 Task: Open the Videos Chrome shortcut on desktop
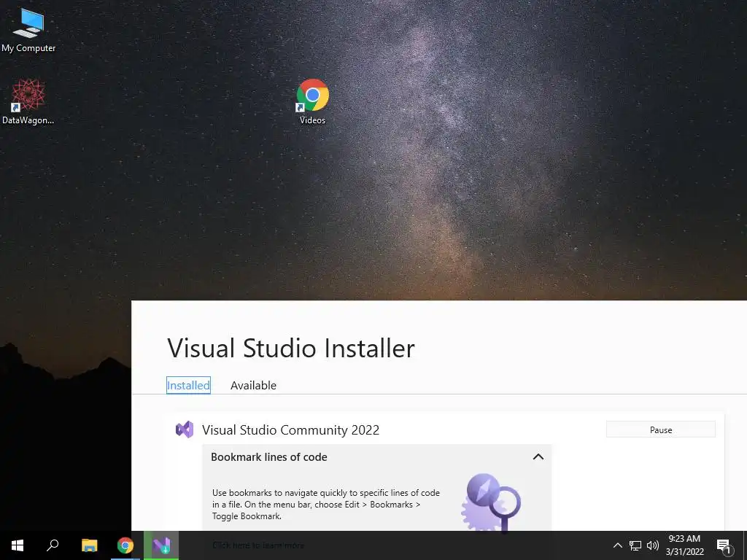pos(312,102)
